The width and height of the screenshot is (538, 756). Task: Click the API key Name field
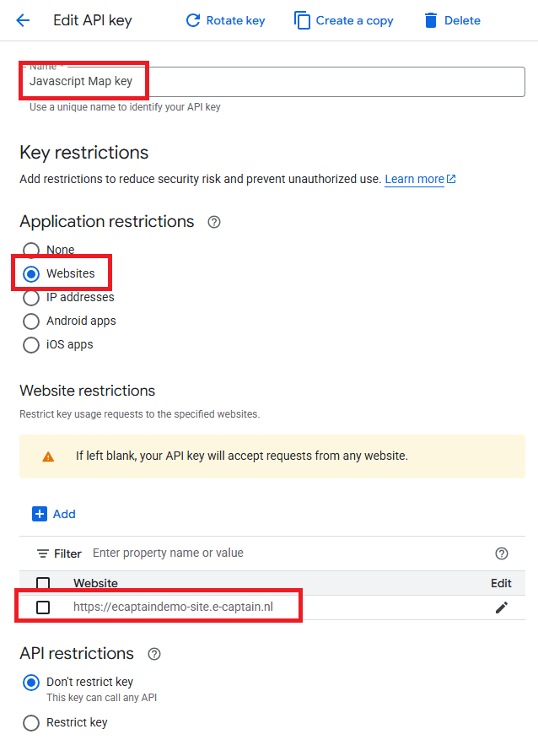click(x=274, y=82)
